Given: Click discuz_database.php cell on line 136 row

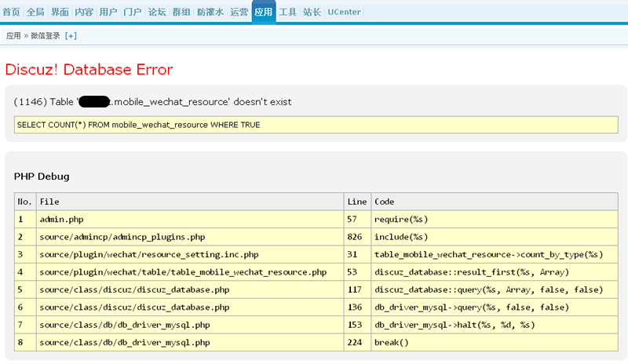Looking at the screenshot, I should 190,308.
